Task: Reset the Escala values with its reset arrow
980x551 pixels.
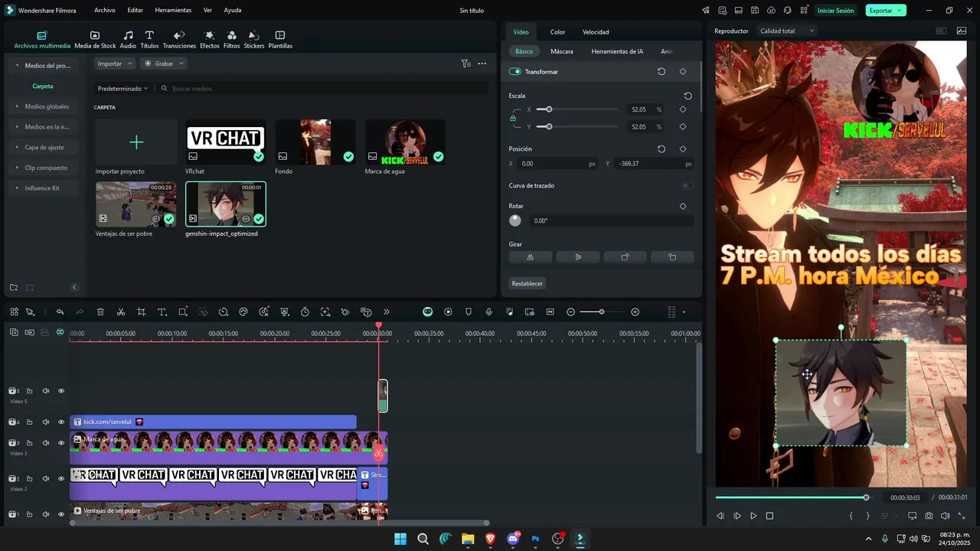Action: click(x=688, y=96)
